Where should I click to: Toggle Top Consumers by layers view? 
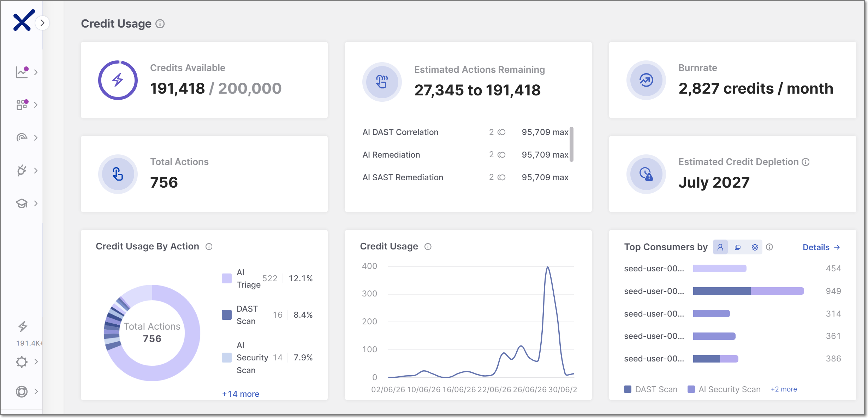click(755, 247)
